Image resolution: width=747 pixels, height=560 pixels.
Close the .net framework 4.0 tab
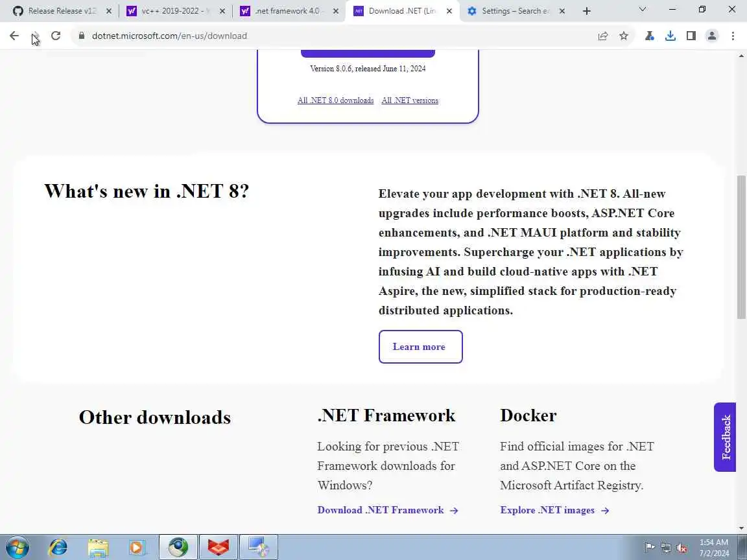[336, 11]
